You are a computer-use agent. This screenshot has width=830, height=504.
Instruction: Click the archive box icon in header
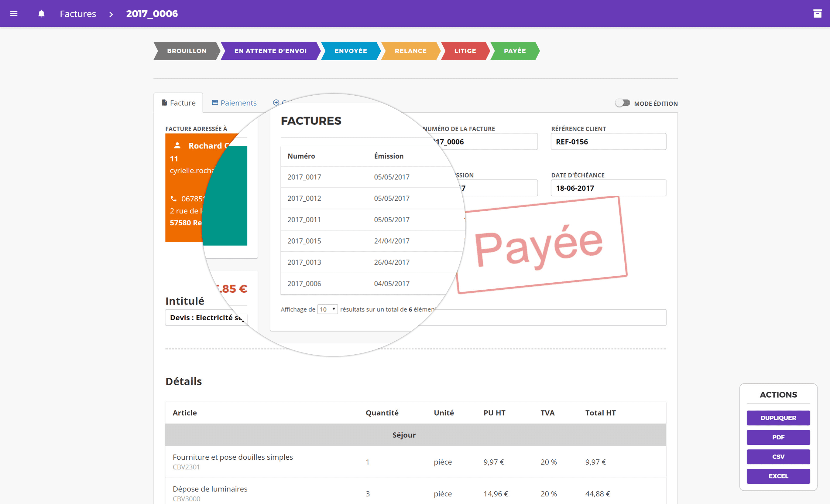tap(818, 13)
